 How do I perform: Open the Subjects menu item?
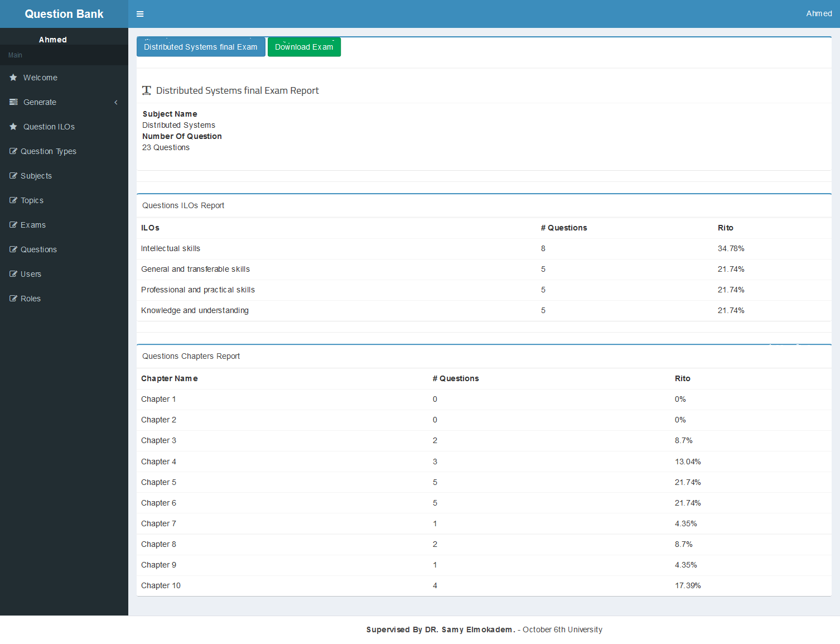click(64, 176)
